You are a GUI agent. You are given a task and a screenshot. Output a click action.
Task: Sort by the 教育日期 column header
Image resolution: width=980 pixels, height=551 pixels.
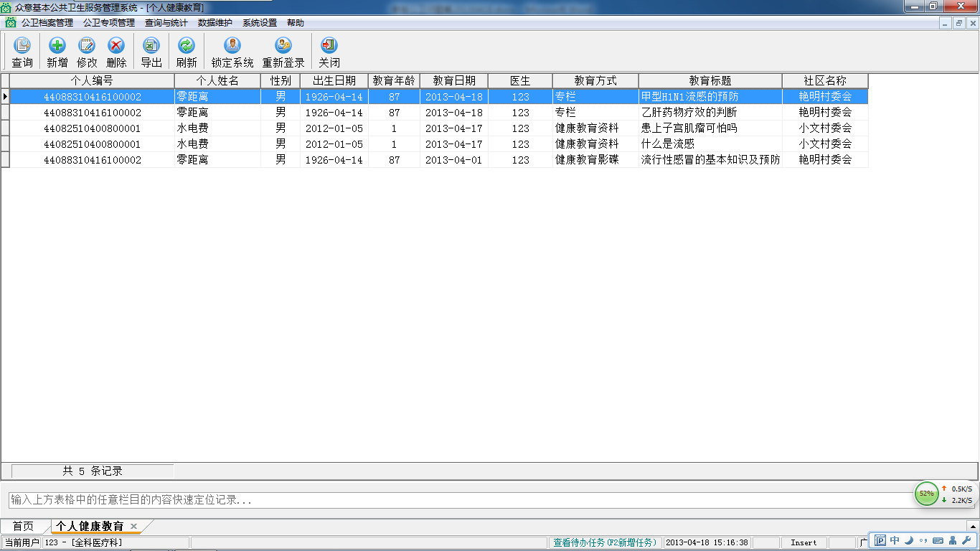(454, 80)
